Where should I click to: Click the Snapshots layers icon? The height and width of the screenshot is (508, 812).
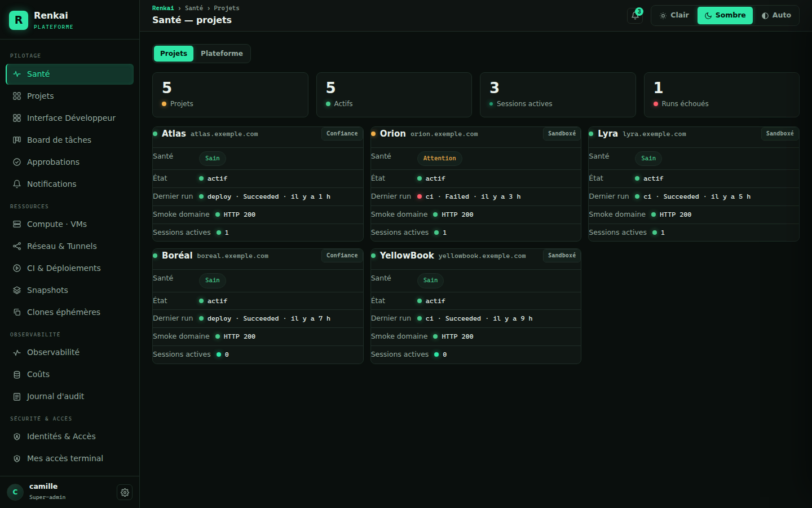coord(17,290)
